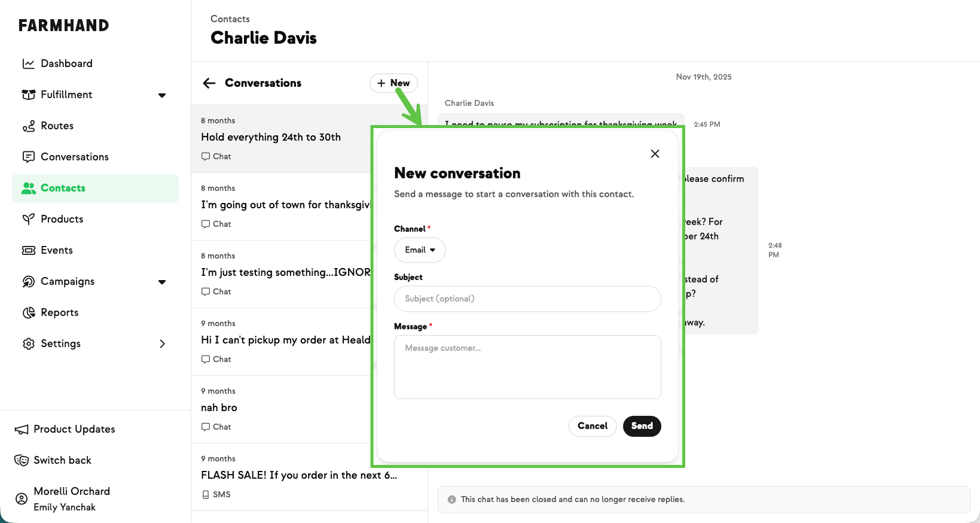Click chat icon under 'nah bro'
The image size is (980, 523).
[206, 427]
